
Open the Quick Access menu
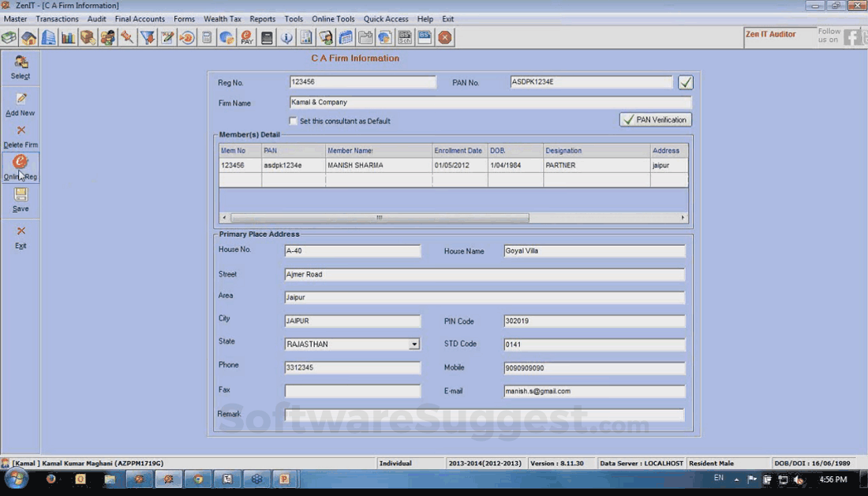pos(386,19)
